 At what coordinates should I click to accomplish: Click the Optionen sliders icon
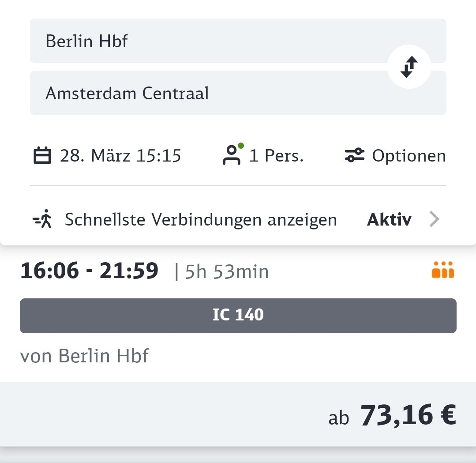354,156
